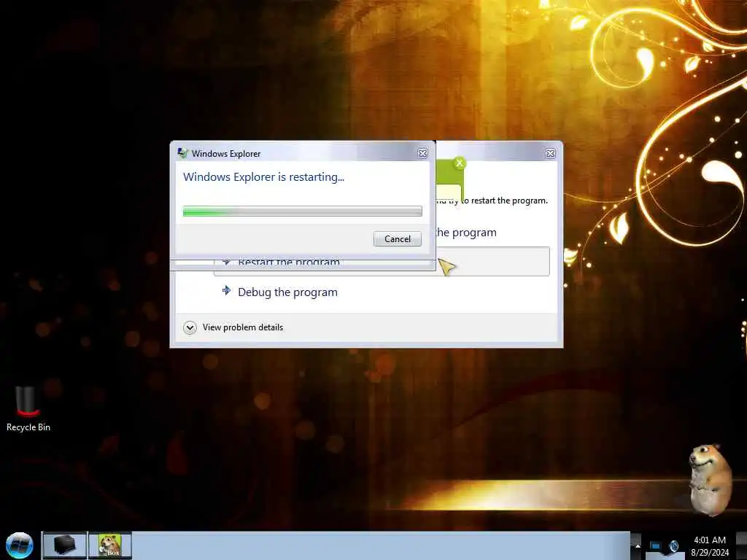Close the background program error dialog
Screen dimensions: 747x560
(550, 153)
